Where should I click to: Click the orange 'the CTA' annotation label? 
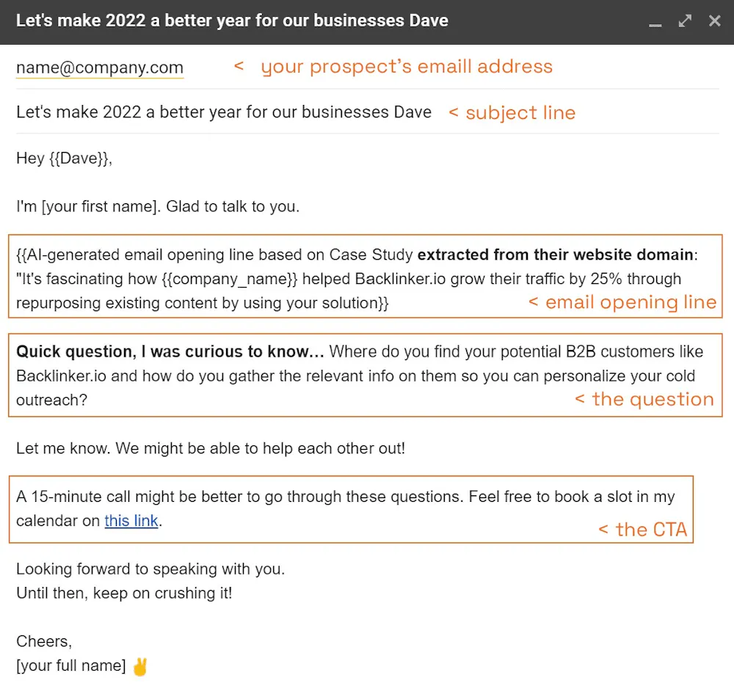click(650, 530)
